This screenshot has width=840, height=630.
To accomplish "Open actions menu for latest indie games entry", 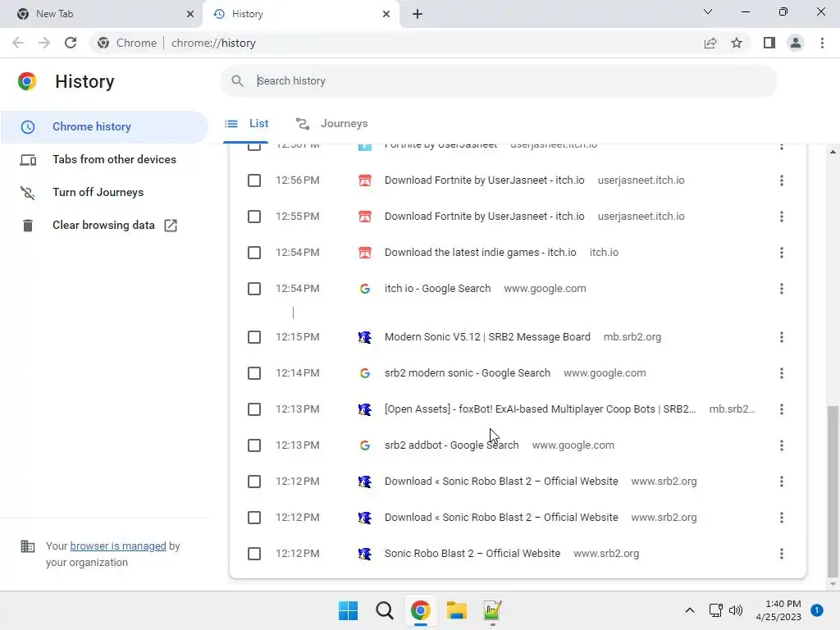I will tap(782, 253).
